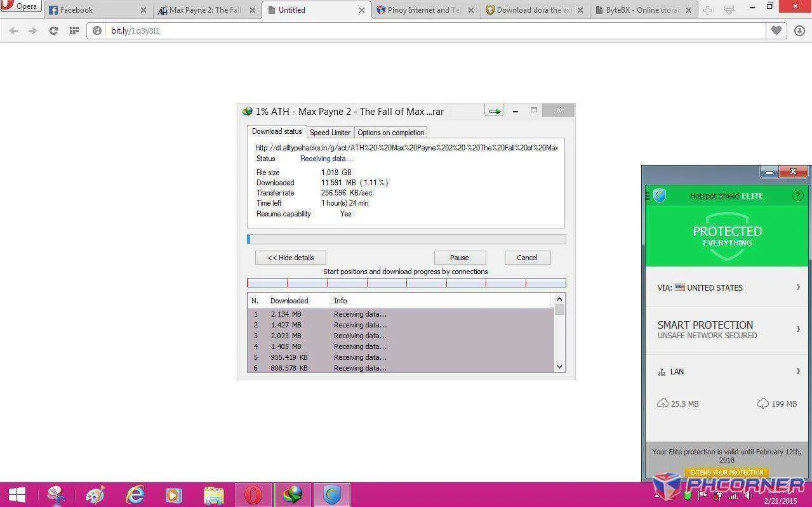Open Windows Media Player from taskbar
The height and width of the screenshot is (507, 812).
(174, 494)
